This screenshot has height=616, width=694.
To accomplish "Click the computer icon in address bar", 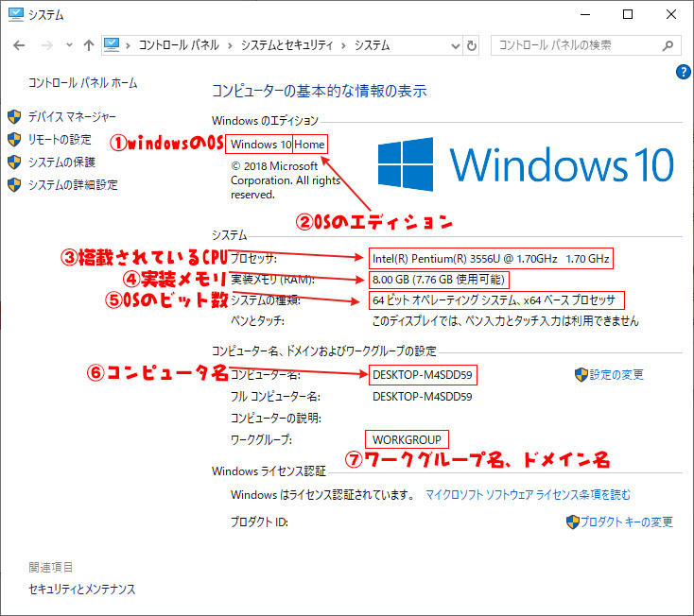I will point(112,45).
